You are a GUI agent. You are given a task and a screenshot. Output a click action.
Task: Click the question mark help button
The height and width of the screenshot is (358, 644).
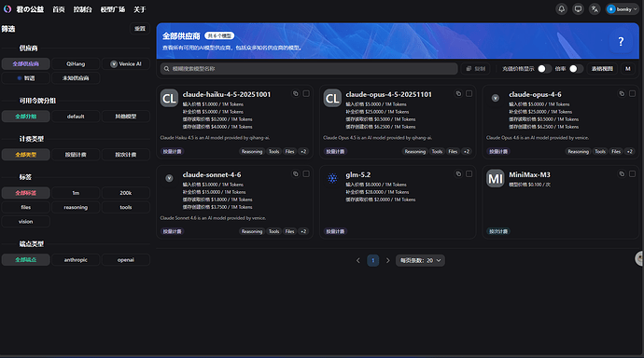[621, 41]
